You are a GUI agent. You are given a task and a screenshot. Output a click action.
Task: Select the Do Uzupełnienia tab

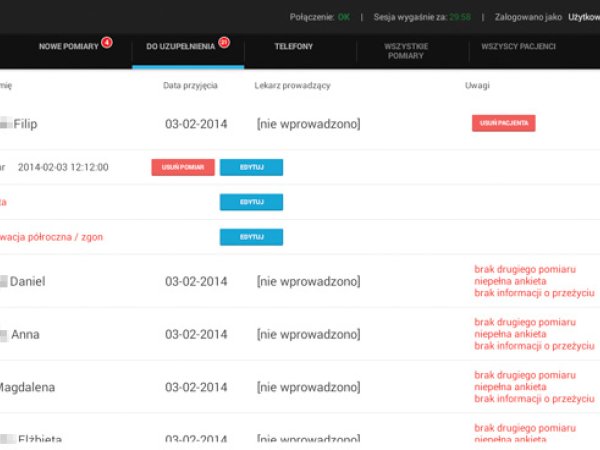180,47
